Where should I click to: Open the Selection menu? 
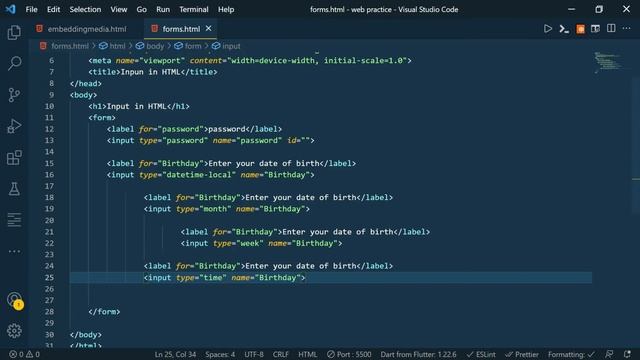click(x=85, y=9)
